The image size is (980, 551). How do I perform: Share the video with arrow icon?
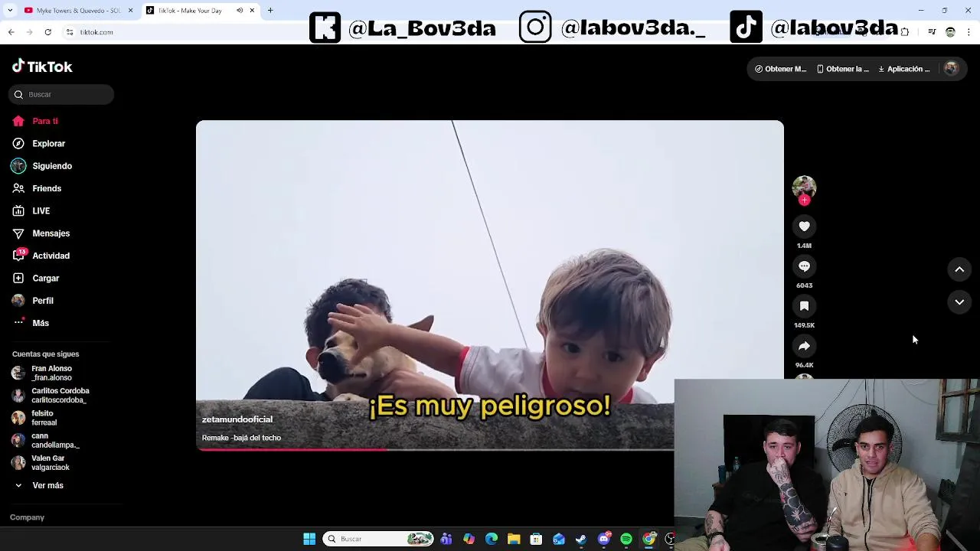coord(804,346)
